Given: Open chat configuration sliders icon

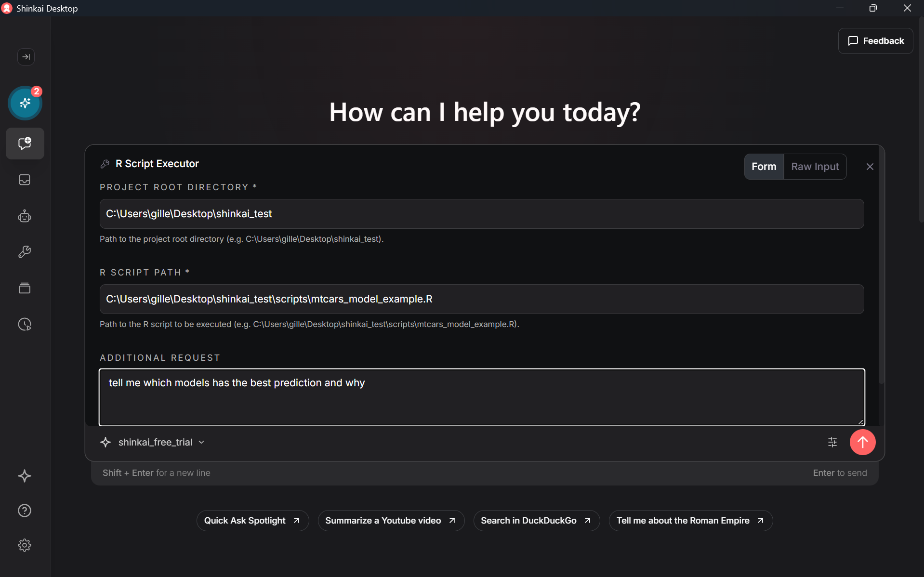Looking at the screenshot, I should click(832, 442).
